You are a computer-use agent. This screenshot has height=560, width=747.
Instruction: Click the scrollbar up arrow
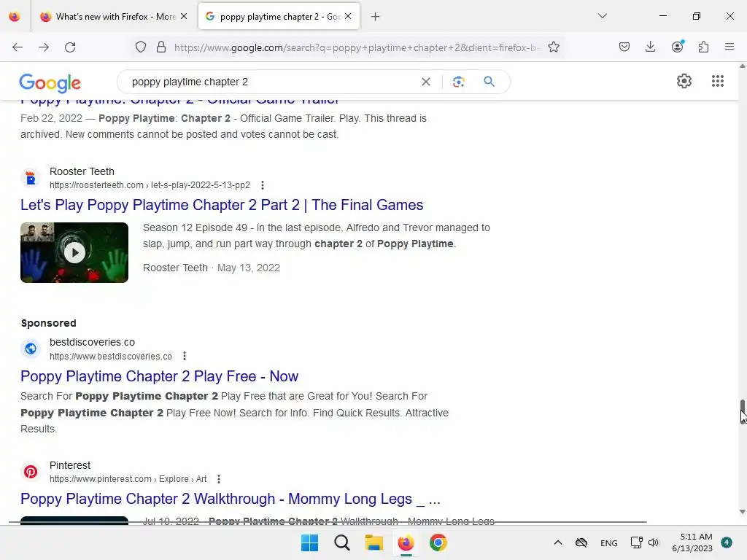click(x=742, y=66)
